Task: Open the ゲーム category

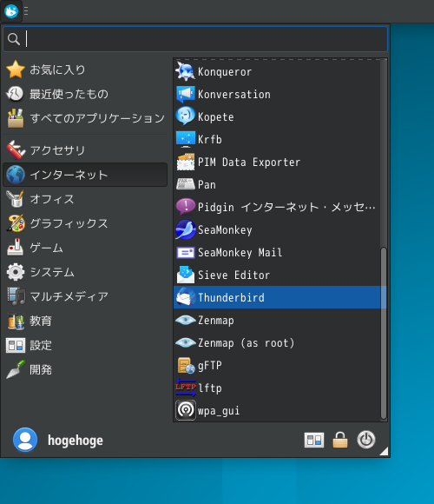Action: [85, 248]
